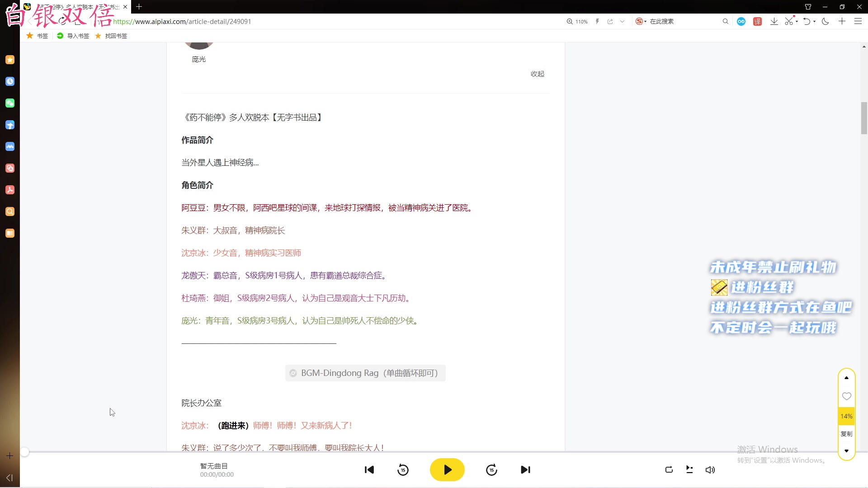The height and width of the screenshot is (488, 868).
Task: Click the 译 translate icon in toolbar
Action: 758,21
